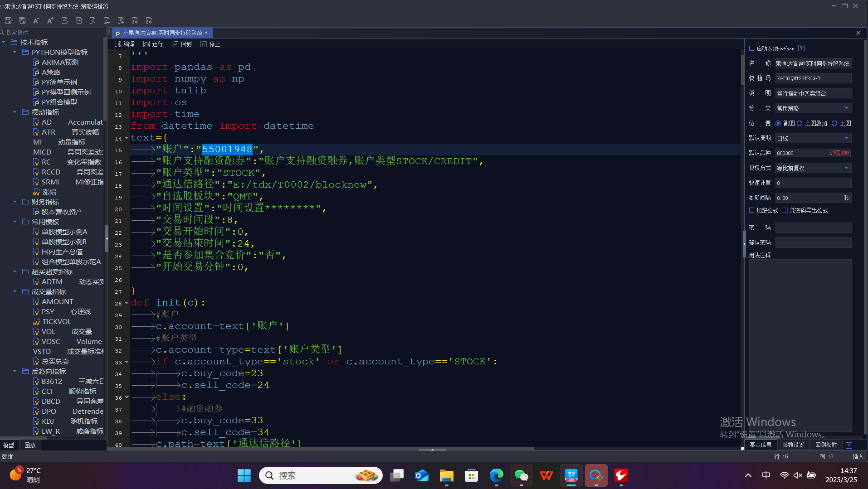Select TICKVOL in the indicator tree
Screen dimensions: 868x489
pos(52,321)
